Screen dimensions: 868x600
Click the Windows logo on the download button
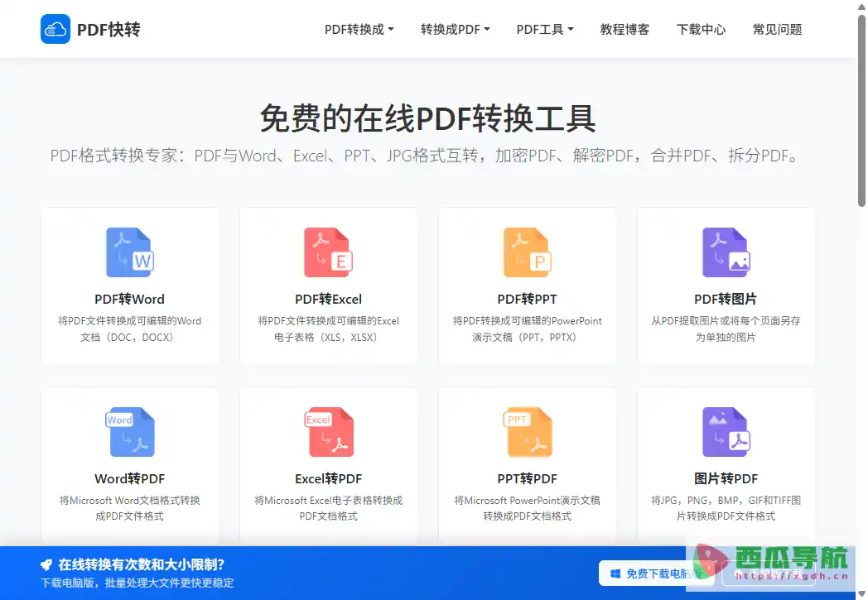click(x=615, y=574)
